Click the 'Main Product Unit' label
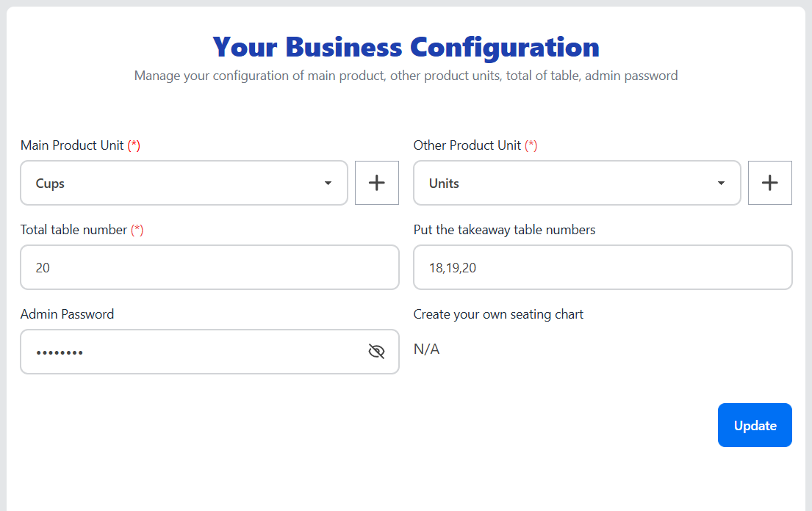The height and width of the screenshot is (511, 812). [72, 145]
